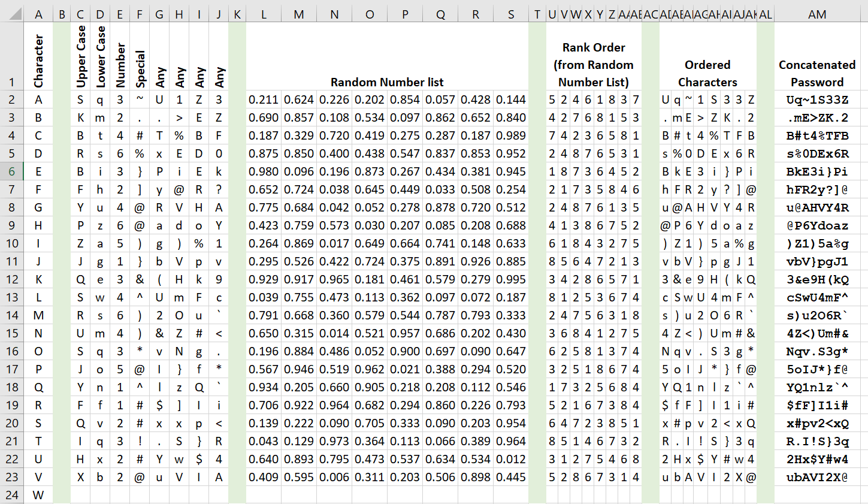Click the 'Lower Case' header cell
The height and width of the screenshot is (504, 868).
click(x=100, y=56)
